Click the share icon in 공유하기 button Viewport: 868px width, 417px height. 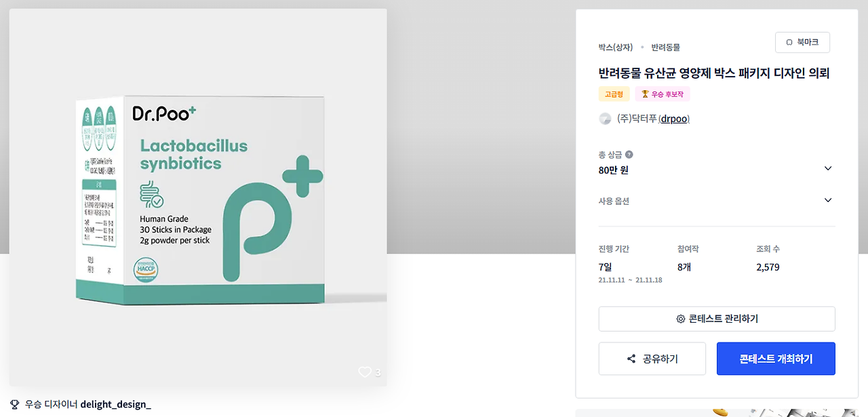pyautogui.click(x=631, y=359)
